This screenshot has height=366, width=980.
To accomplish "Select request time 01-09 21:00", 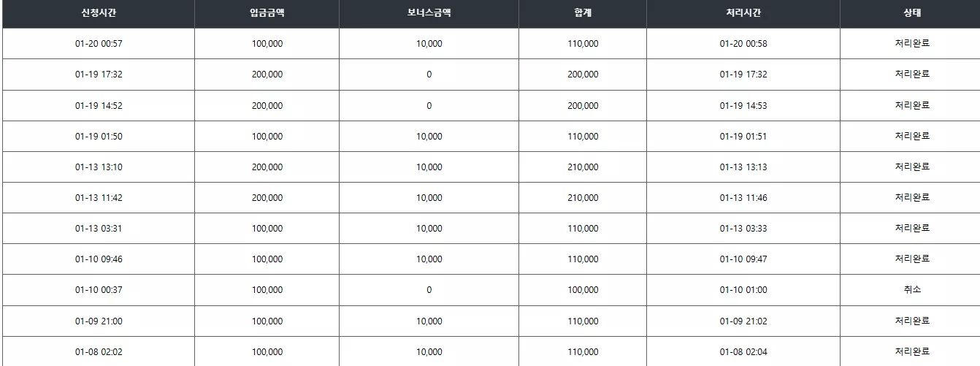I will tap(99, 321).
